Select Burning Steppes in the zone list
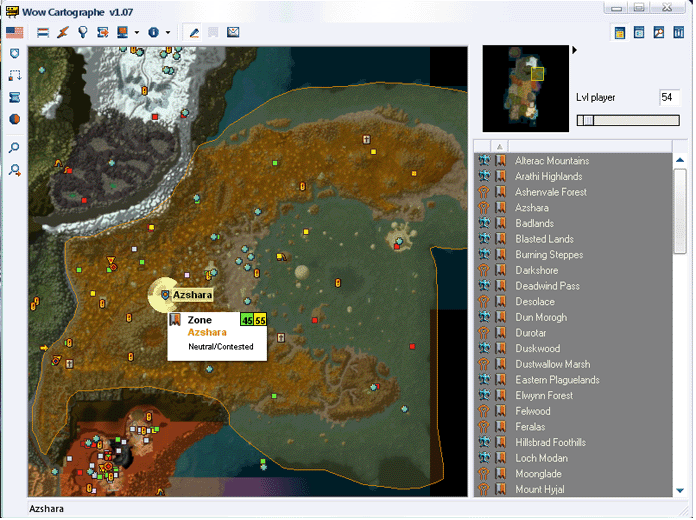Viewport: 696px width, 520px height. (549, 254)
